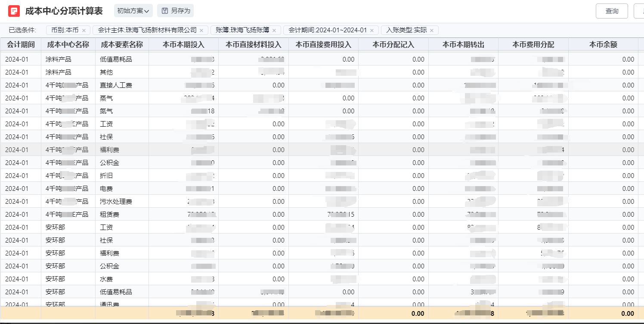Open the 初始方案 scheme dropdown
Viewport: 644px width, 324px height.
(x=133, y=11)
